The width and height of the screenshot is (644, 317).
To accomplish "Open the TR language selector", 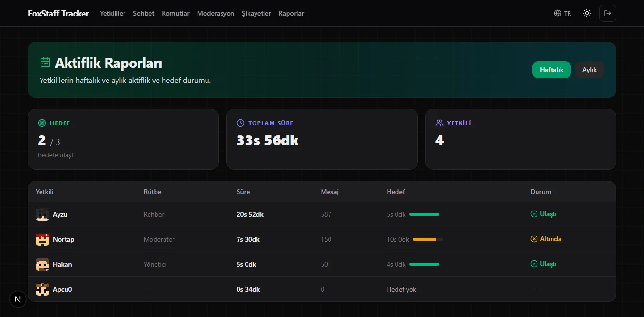I will (x=562, y=13).
